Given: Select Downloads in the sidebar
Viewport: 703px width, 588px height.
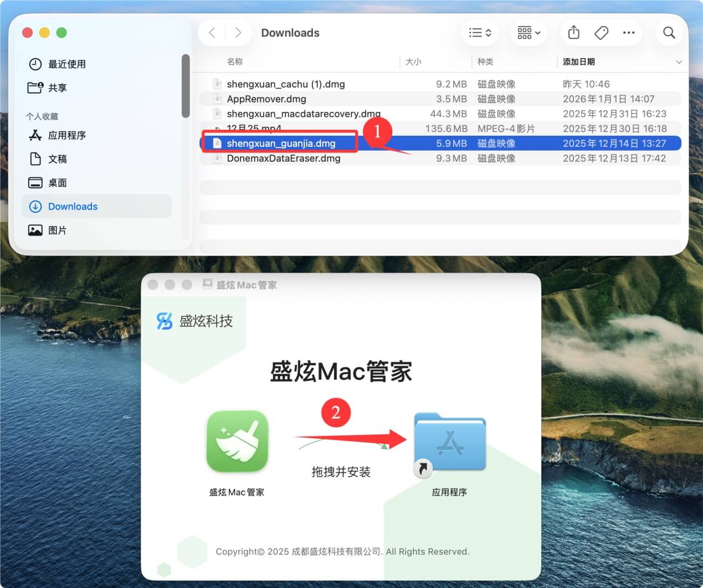Looking at the screenshot, I should coord(73,206).
